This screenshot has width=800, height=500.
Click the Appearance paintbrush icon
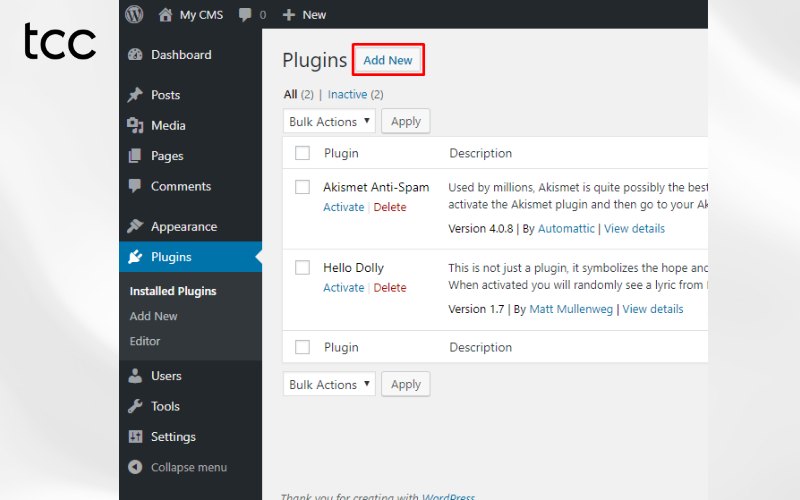(x=135, y=226)
